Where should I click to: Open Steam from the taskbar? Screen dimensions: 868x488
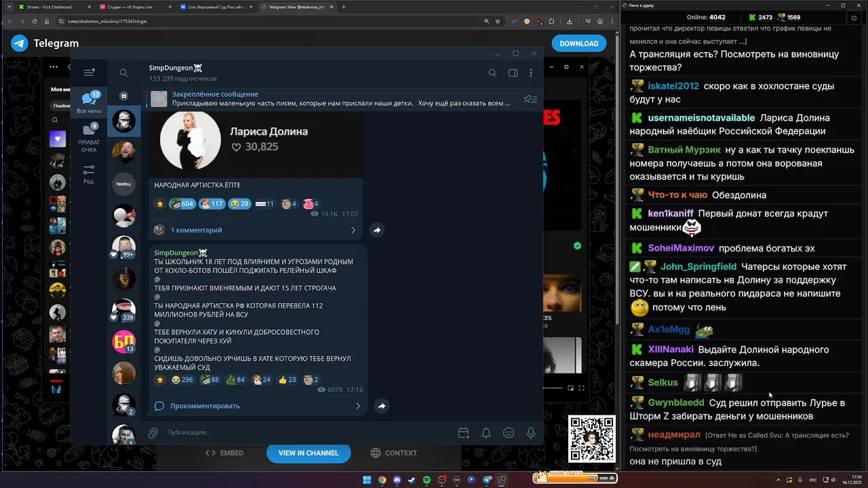pos(412,480)
